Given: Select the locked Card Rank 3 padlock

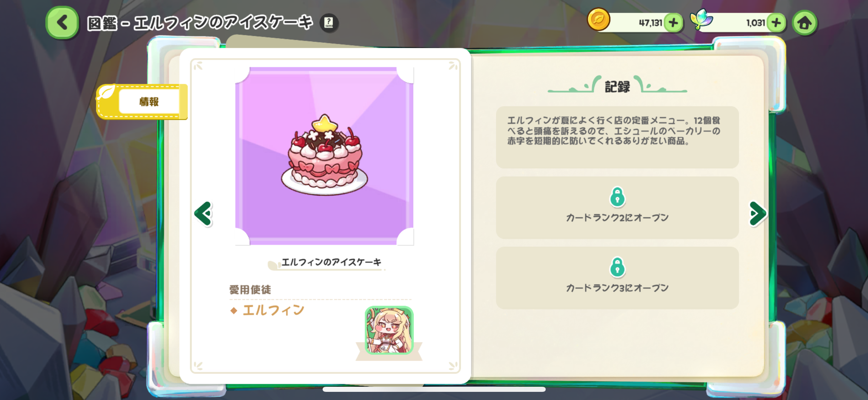Looking at the screenshot, I should pyautogui.click(x=617, y=267).
